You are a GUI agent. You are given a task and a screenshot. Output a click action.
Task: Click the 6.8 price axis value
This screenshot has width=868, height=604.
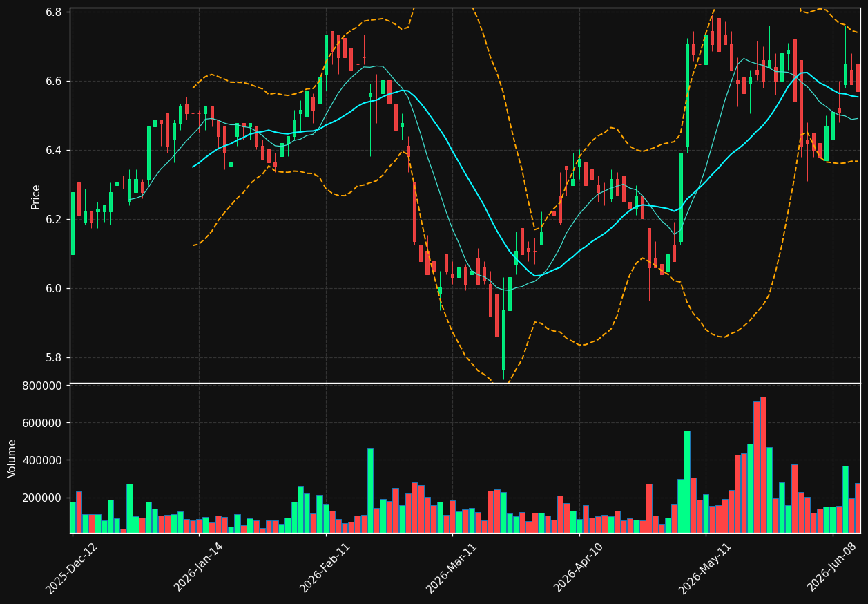(55, 12)
